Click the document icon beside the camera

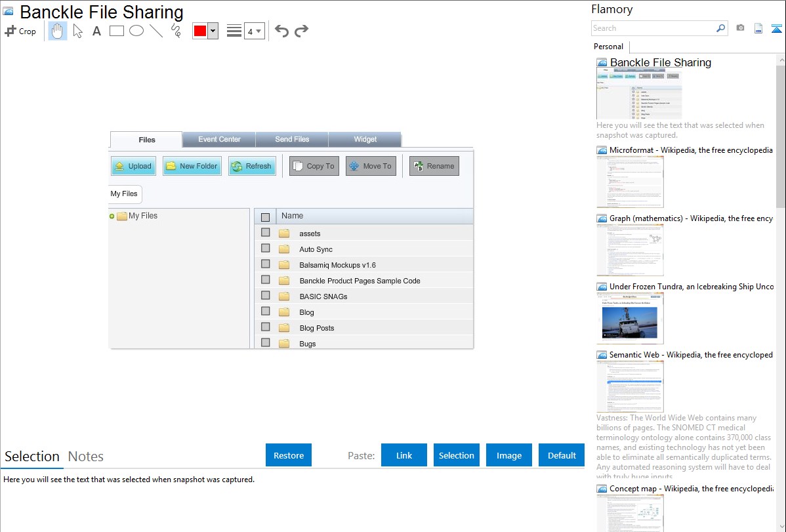pyautogui.click(x=758, y=28)
